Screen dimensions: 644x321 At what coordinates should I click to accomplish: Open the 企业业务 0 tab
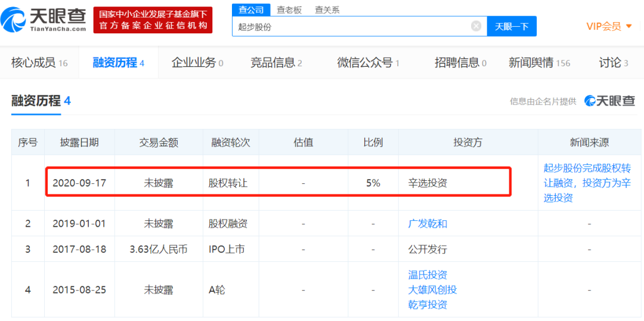197,63
